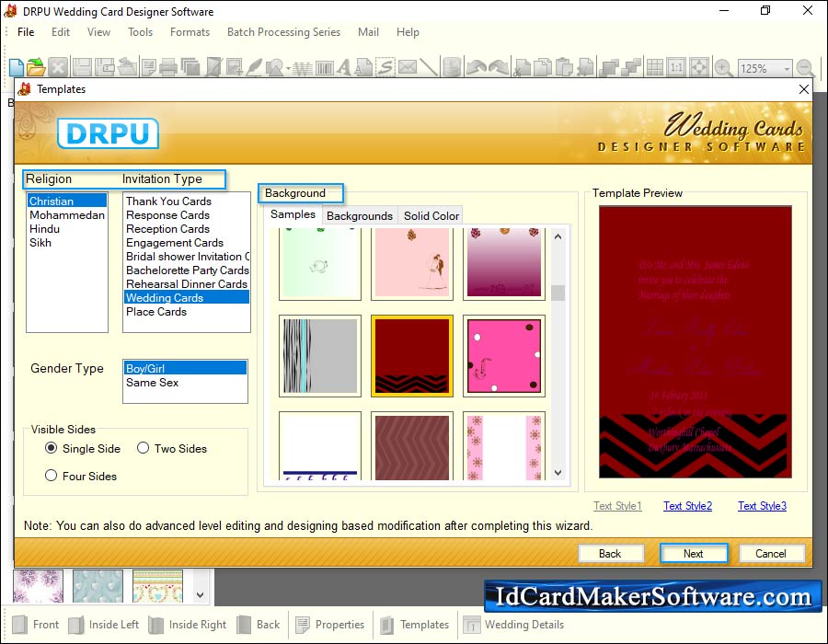Click the Wedding Details bottom tab
Image resolution: width=828 pixels, height=644 pixels.
pos(513,625)
